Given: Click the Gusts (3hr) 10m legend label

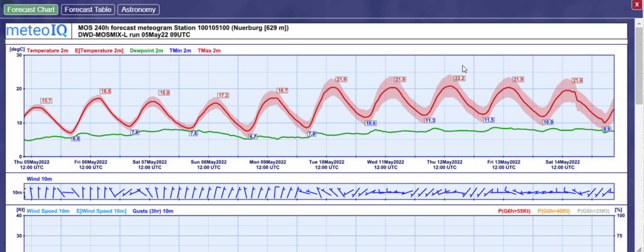Looking at the screenshot, I should pos(153,210).
